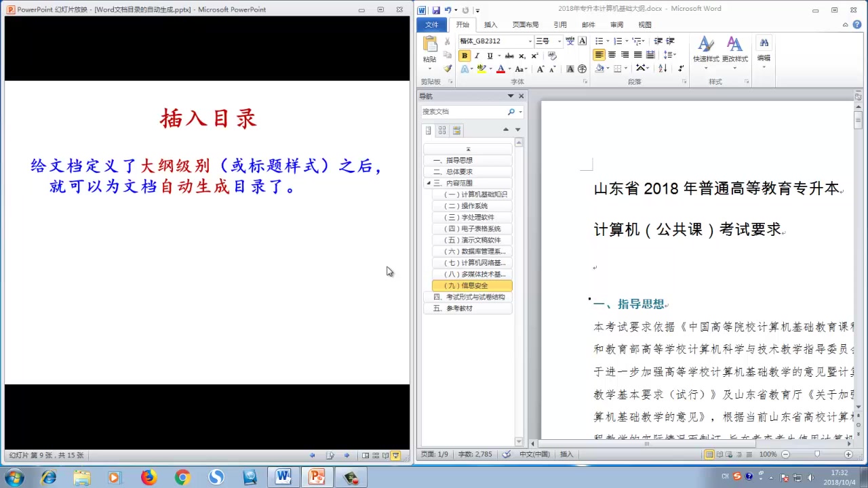The image size is (868, 488).
Task: Select heading 四、考试形式与试卷结构 in navigation pane
Action: (468, 297)
